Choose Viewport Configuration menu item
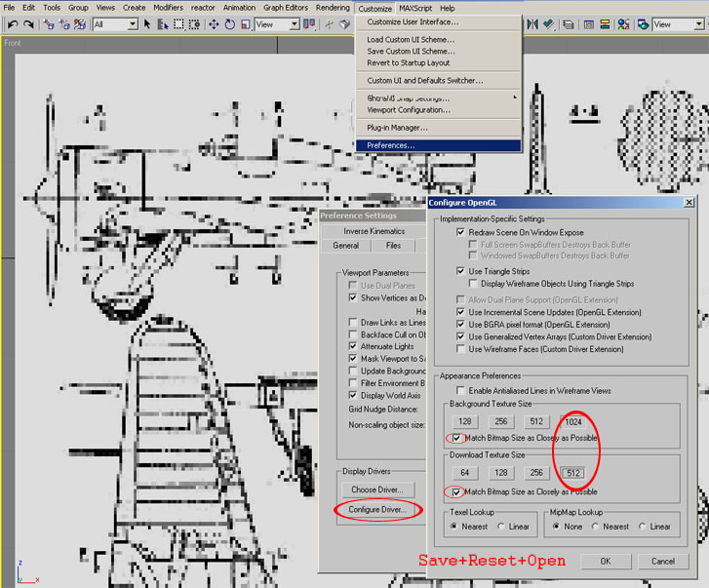The image size is (709, 588). pos(438,110)
